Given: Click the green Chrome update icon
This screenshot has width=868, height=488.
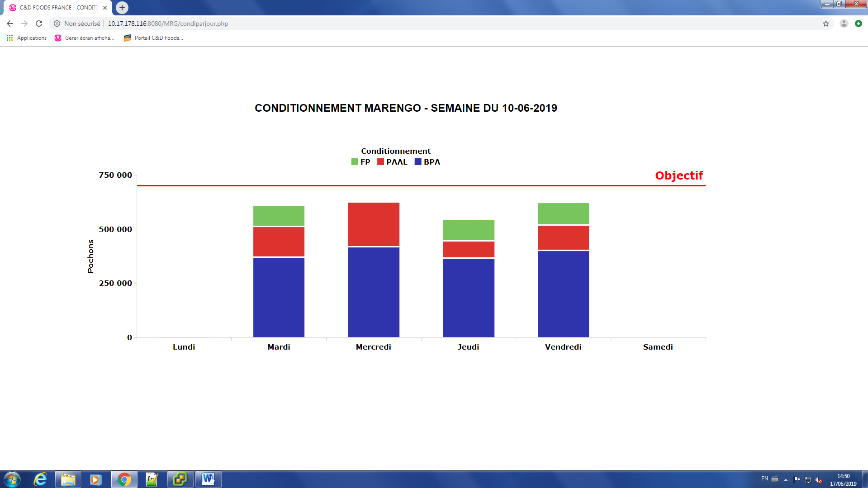Looking at the screenshot, I should pos(858,24).
